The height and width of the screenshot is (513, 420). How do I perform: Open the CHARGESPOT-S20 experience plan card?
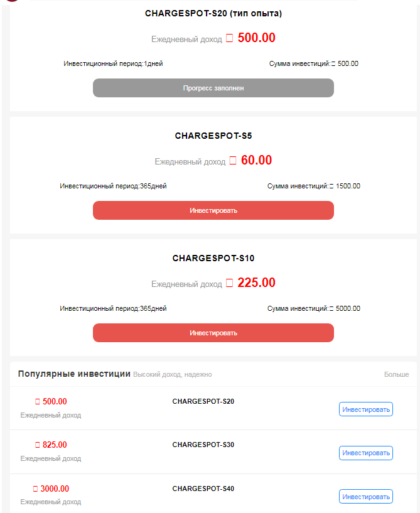tap(213, 13)
